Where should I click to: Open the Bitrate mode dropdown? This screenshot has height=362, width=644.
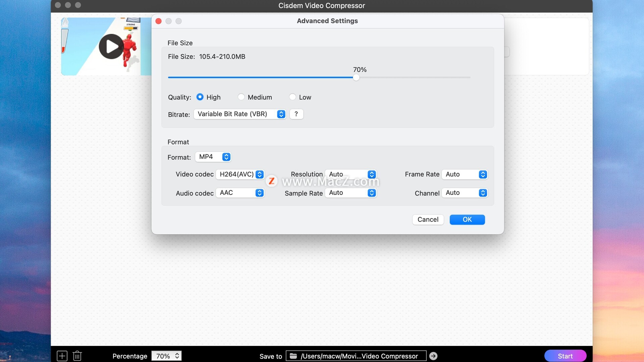click(x=240, y=114)
